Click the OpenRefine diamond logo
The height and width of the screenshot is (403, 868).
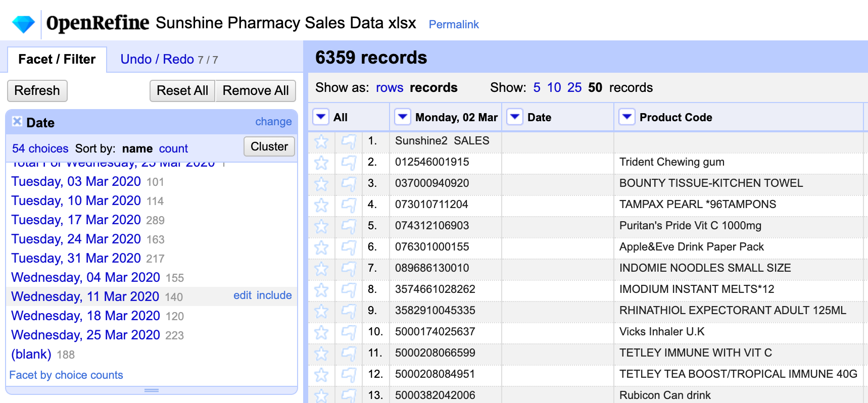click(23, 24)
